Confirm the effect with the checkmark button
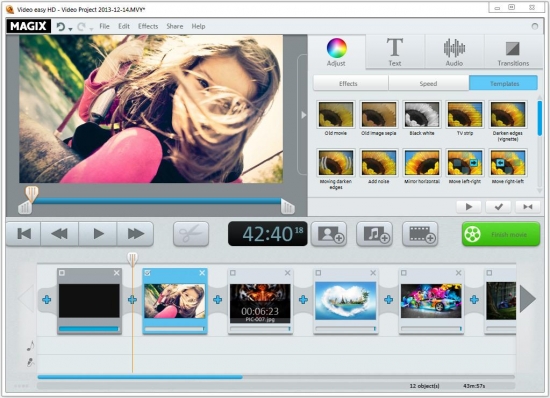Viewport: 550px width, 398px height. [x=498, y=207]
